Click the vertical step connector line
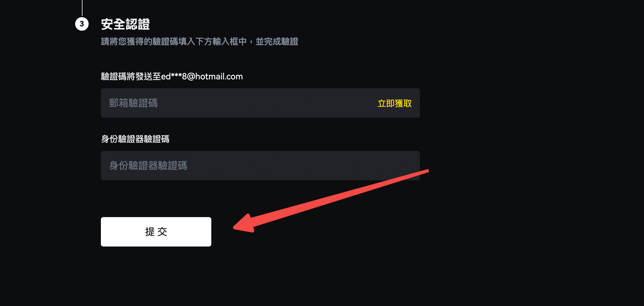Screen dimensions: 644x306 tap(82, 8)
